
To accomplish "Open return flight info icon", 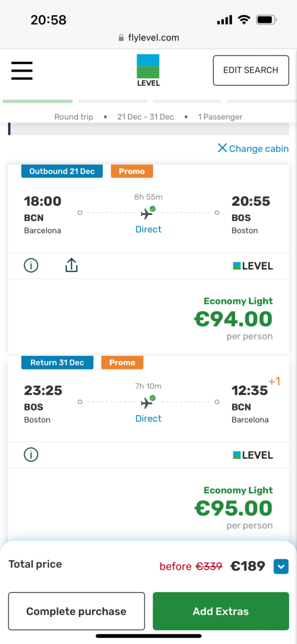I will click(x=31, y=455).
